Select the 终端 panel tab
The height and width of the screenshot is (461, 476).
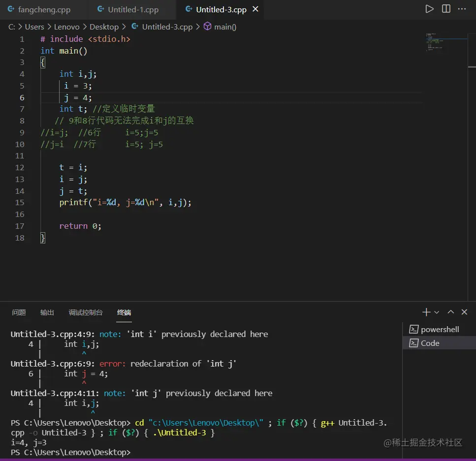pyautogui.click(x=124, y=312)
